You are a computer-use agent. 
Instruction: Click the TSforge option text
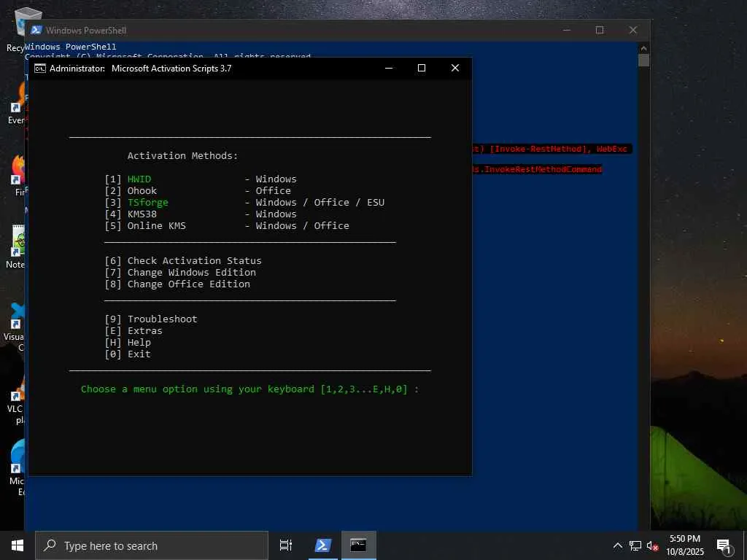click(147, 203)
